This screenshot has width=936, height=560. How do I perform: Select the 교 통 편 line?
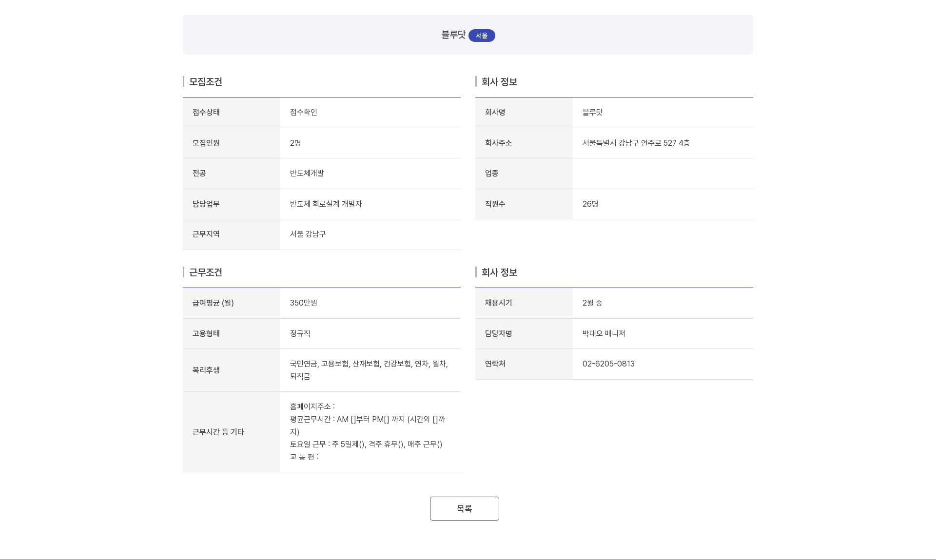(304, 457)
